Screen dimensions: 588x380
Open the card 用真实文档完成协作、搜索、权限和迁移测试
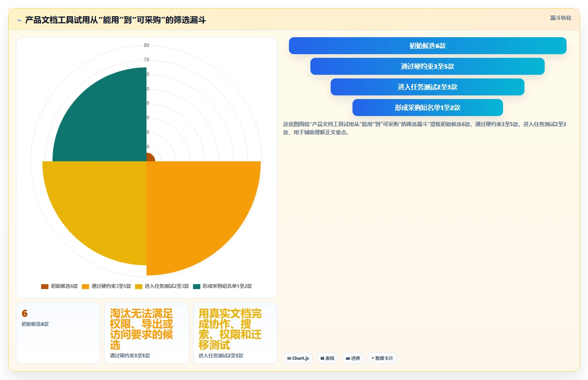tap(235, 333)
